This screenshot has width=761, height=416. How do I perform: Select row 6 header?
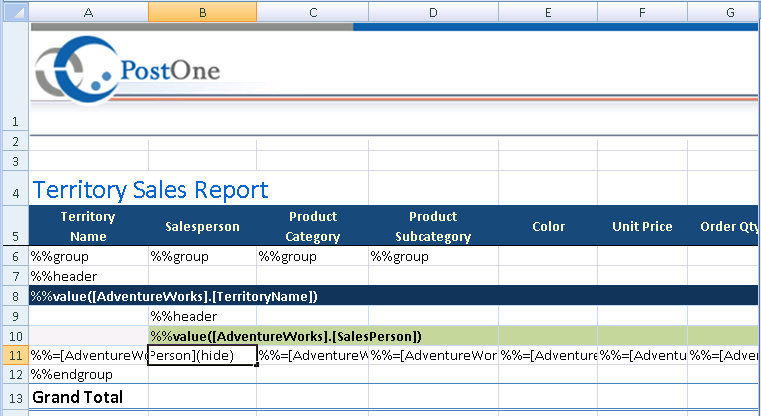point(16,256)
